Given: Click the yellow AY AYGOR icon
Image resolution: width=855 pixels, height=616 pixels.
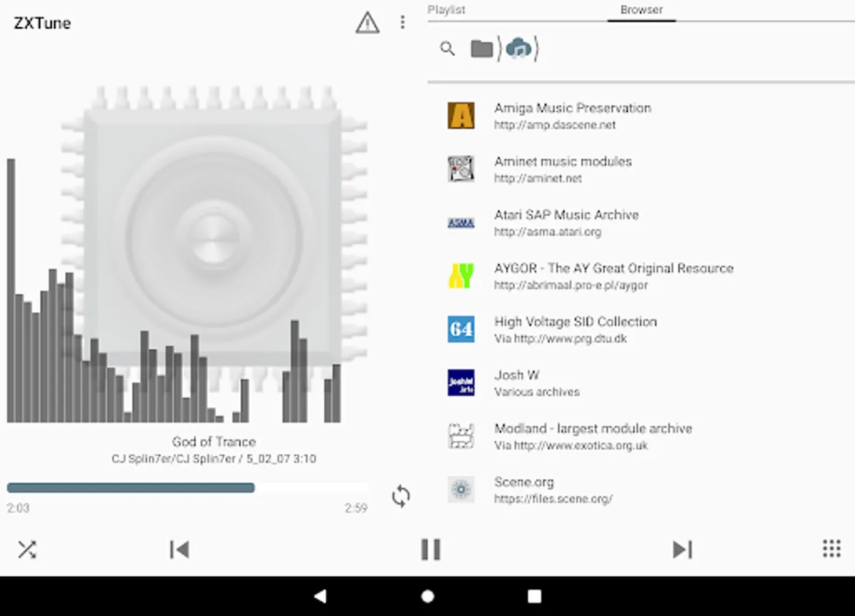Looking at the screenshot, I should tap(461, 276).
